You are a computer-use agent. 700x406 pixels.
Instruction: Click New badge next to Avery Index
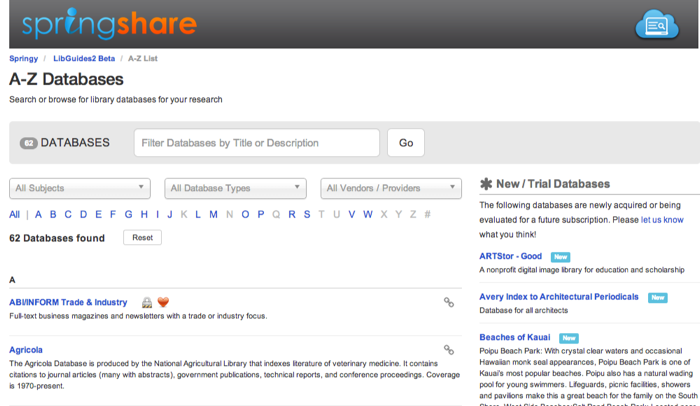click(x=658, y=297)
